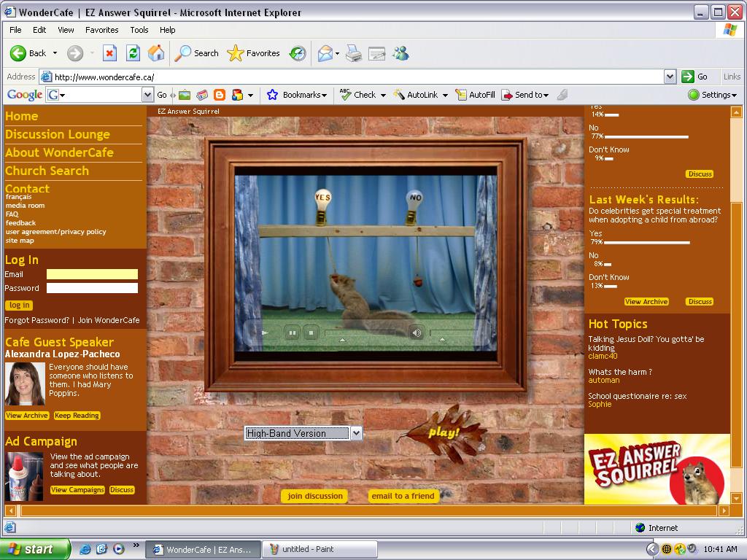Open the Edit menu
This screenshot has height=560, width=747.
(39, 29)
